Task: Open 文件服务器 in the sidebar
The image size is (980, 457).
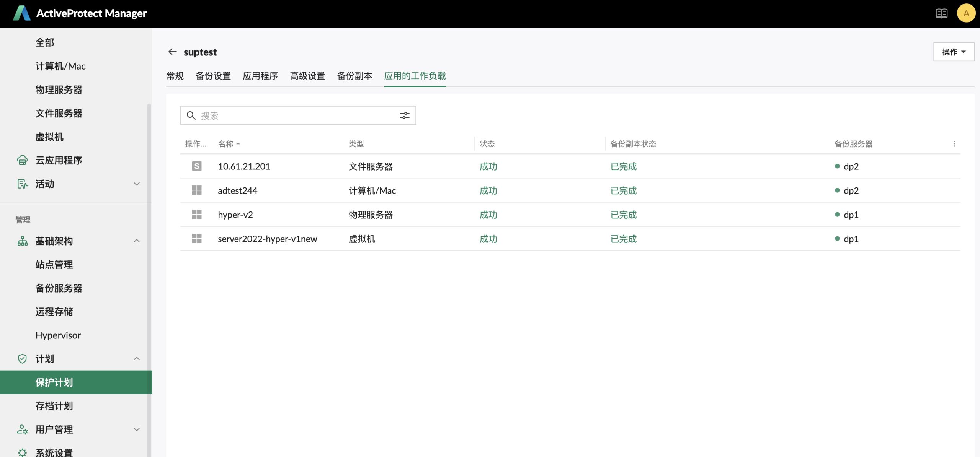Action: click(59, 113)
